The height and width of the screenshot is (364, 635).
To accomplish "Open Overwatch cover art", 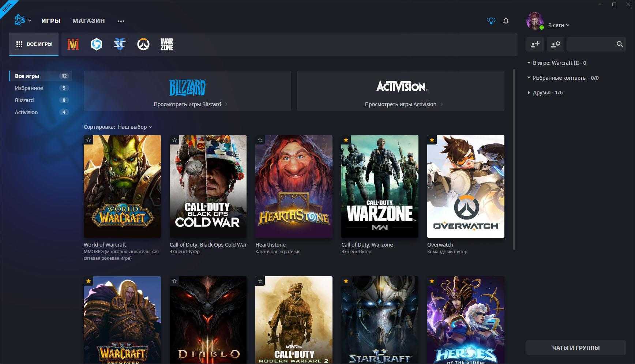I will click(466, 187).
